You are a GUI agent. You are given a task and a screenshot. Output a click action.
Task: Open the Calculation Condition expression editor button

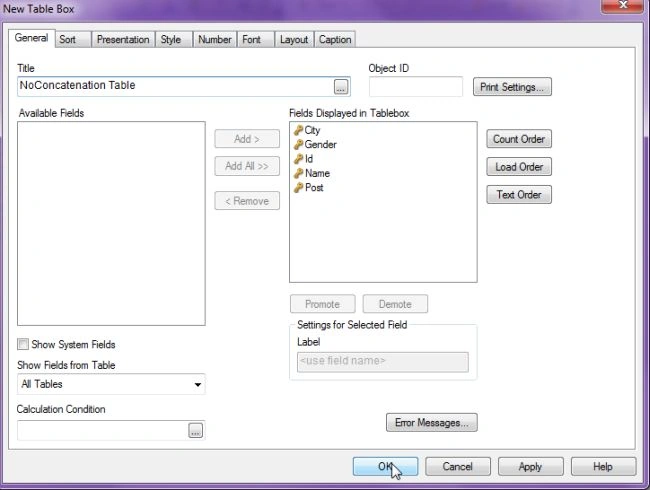point(195,431)
